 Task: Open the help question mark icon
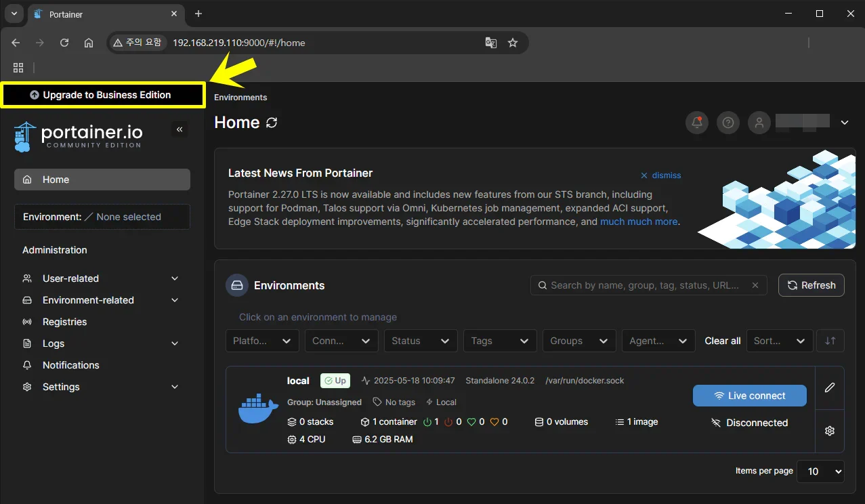point(728,123)
